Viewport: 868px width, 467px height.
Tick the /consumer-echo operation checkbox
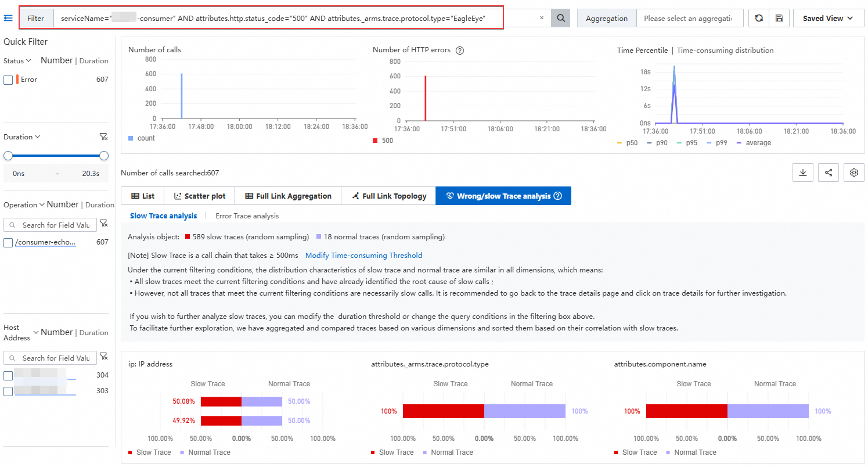[x=8, y=243]
